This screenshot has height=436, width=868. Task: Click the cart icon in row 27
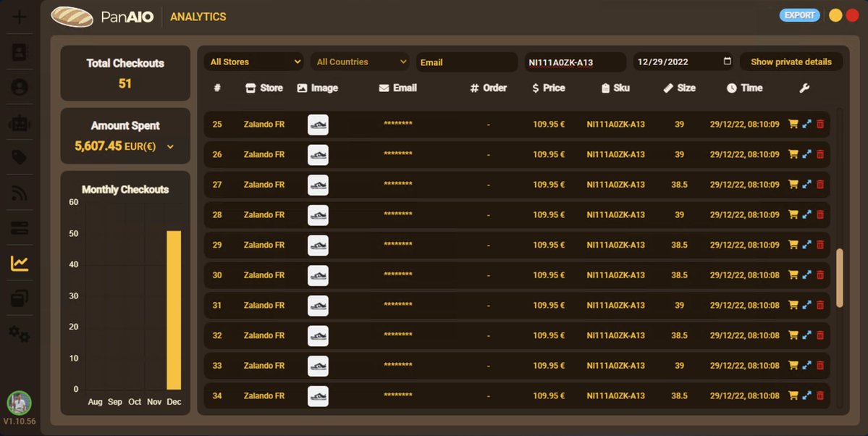[x=793, y=185]
